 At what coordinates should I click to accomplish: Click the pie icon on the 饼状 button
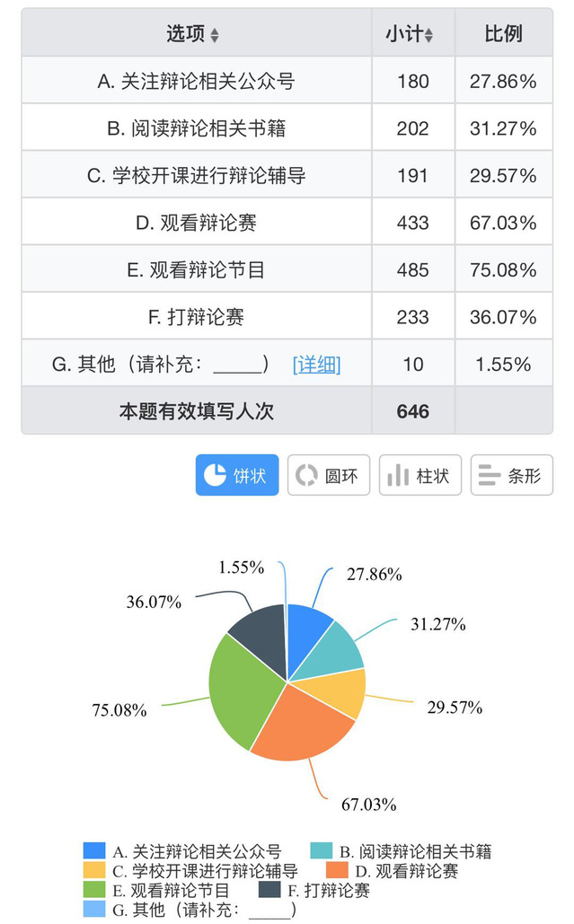point(215,475)
